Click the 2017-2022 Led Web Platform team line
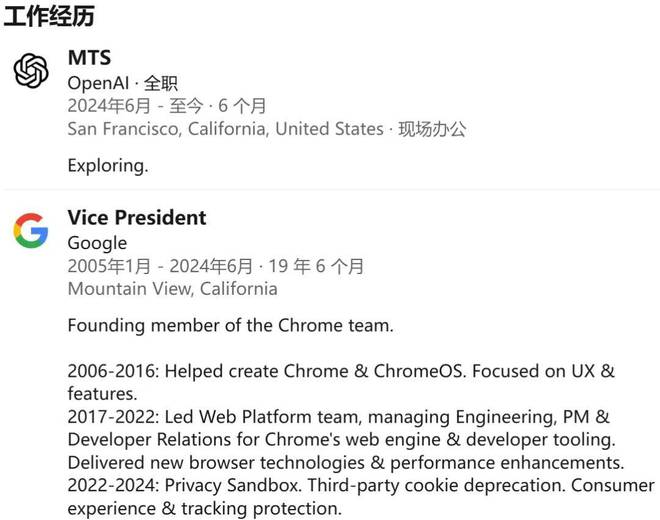Viewport: 660px width, 520px height. point(338,417)
